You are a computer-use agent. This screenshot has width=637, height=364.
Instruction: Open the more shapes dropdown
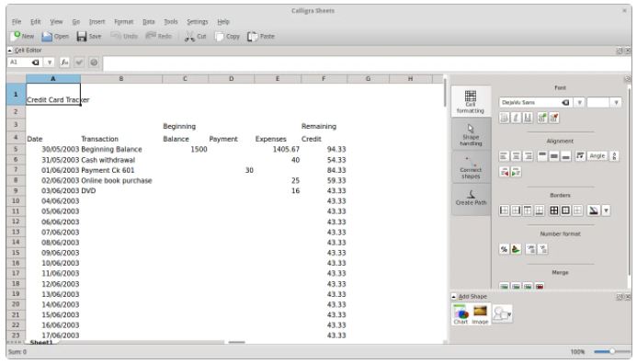(x=503, y=314)
